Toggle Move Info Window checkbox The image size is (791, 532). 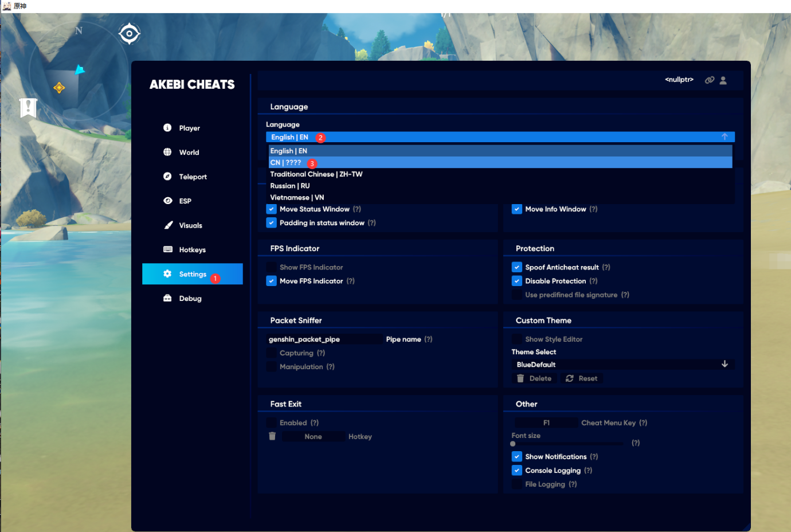pyautogui.click(x=517, y=209)
